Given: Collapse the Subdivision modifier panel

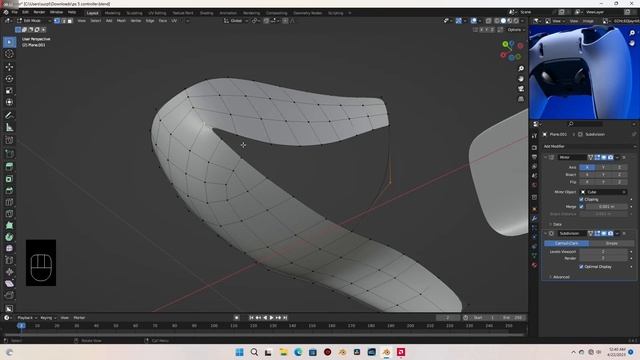Looking at the screenshot, I should pyautogui.click(x=545, y=233).
